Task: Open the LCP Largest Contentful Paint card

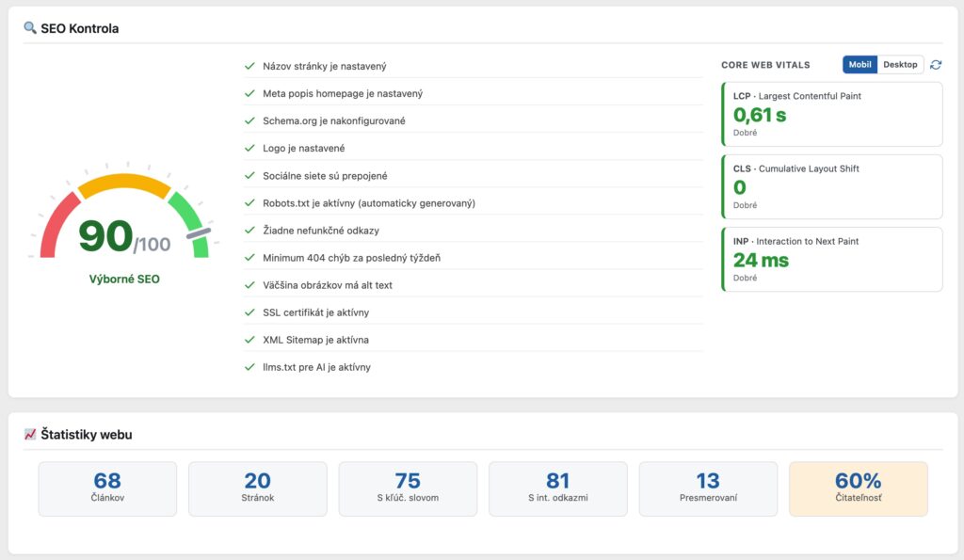Action: 832,114
